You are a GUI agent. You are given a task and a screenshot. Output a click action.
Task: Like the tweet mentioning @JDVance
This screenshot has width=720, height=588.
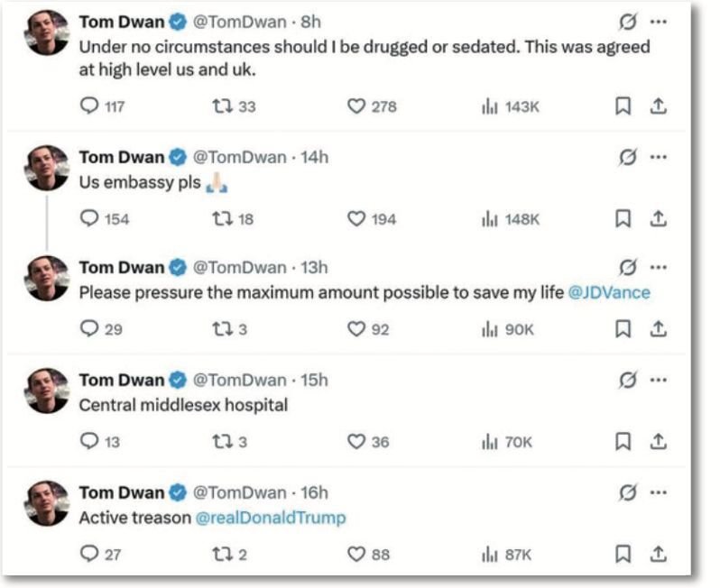point(356,330)
